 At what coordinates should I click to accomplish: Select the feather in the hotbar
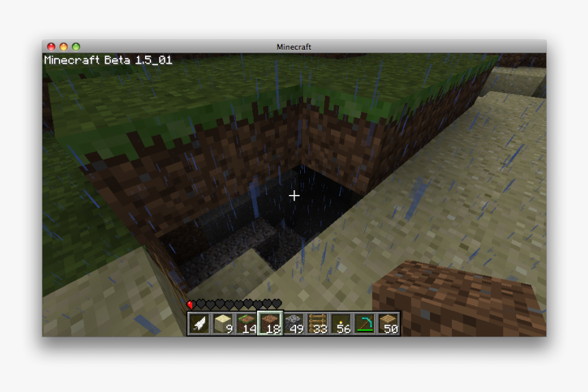click(x=200, y=324)
